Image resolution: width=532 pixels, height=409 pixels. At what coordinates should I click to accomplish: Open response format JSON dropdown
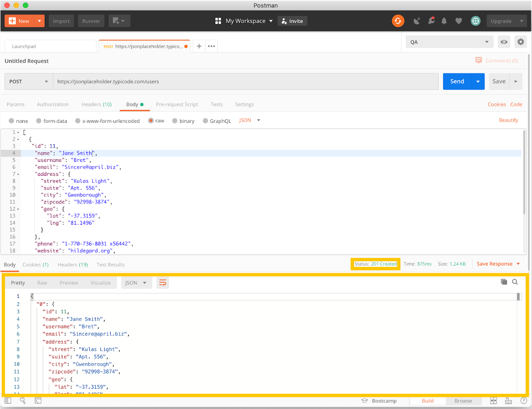coord(136,283)
